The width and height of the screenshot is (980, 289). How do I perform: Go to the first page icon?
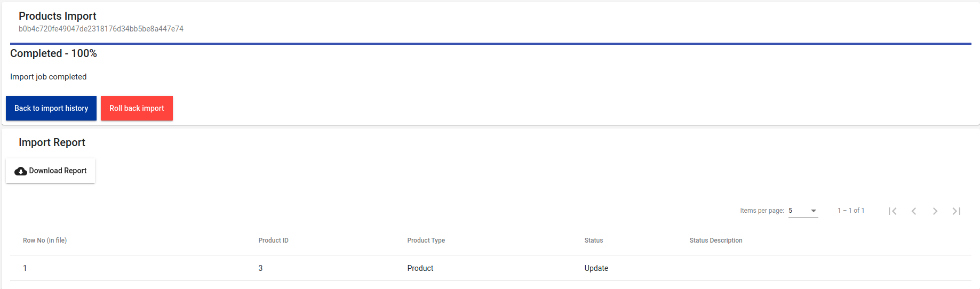(x=893, y=211)
